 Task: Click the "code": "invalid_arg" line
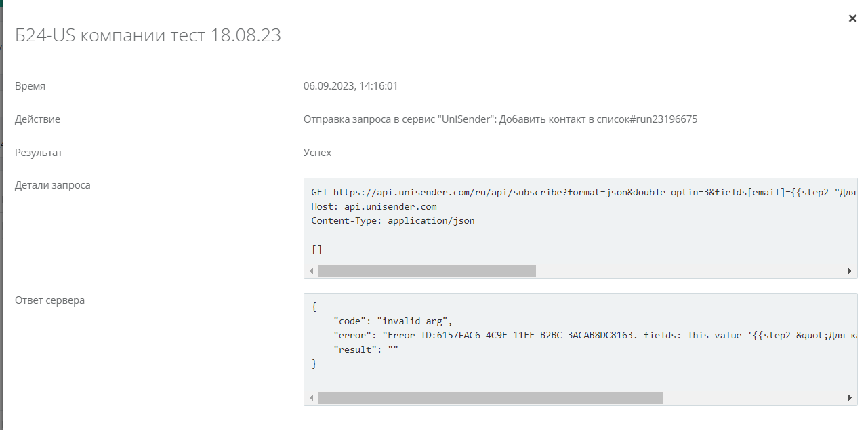click(x=392, y=321)
